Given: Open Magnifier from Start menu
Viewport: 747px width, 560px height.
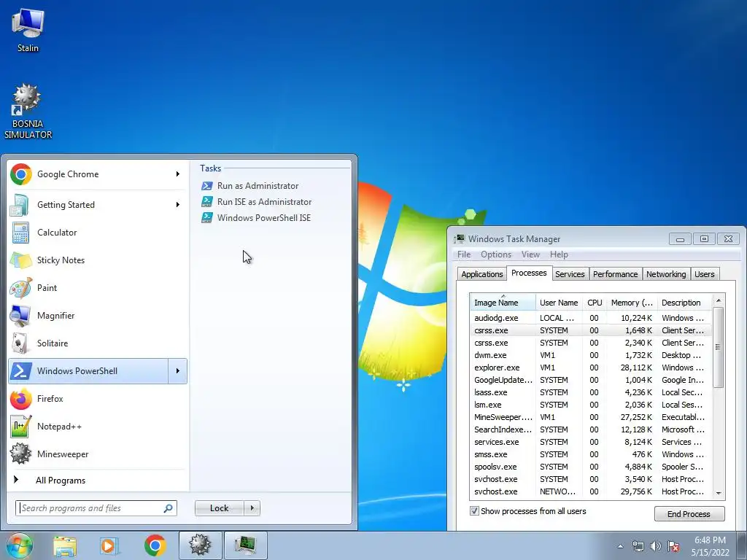Looking at the screenshot, I should click(98, 315).
